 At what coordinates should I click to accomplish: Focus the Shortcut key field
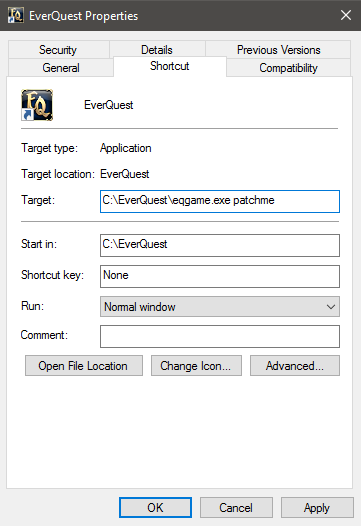click(x=220, y=276)
